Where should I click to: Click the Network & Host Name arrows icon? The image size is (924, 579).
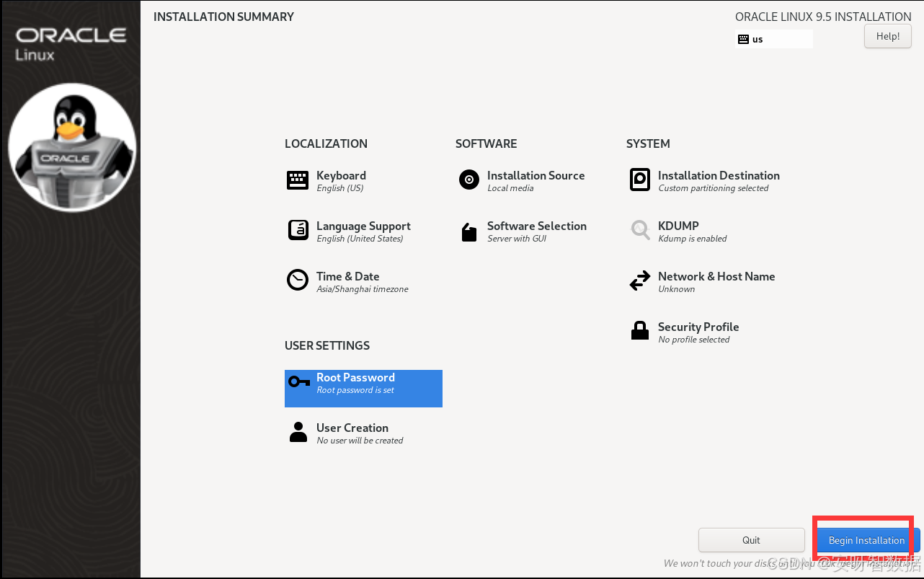tap(640, 281)
